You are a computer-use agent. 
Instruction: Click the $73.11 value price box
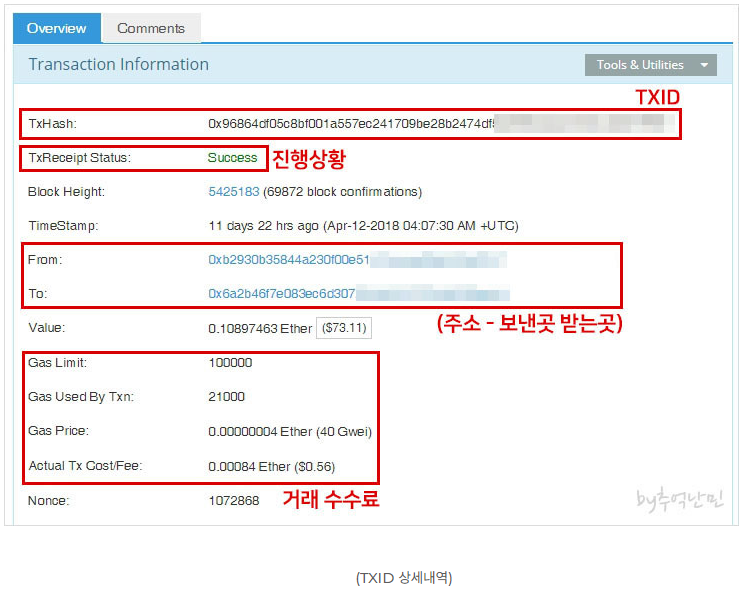tap(344, 328)
